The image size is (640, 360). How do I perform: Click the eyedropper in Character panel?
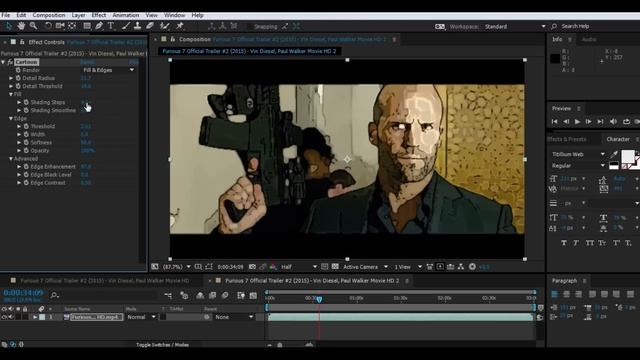coord(614,154)
